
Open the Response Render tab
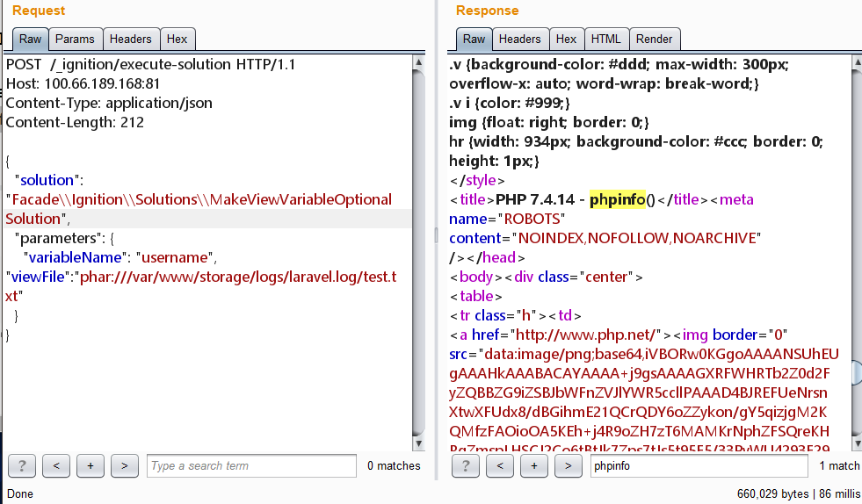(655, 39)
